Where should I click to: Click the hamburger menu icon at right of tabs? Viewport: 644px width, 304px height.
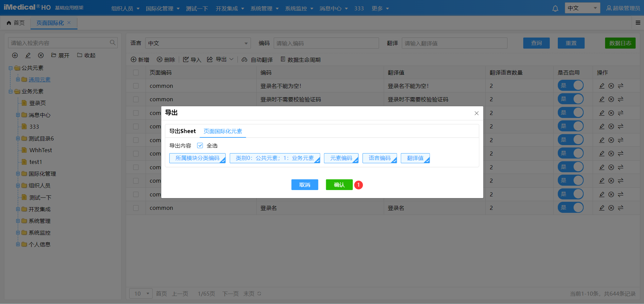coord(638,23)
